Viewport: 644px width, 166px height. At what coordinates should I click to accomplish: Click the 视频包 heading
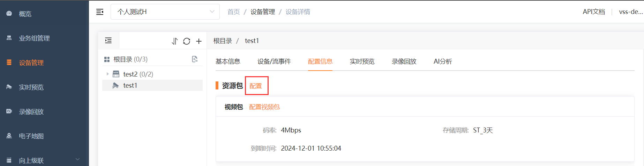click(x=234, y=107)
